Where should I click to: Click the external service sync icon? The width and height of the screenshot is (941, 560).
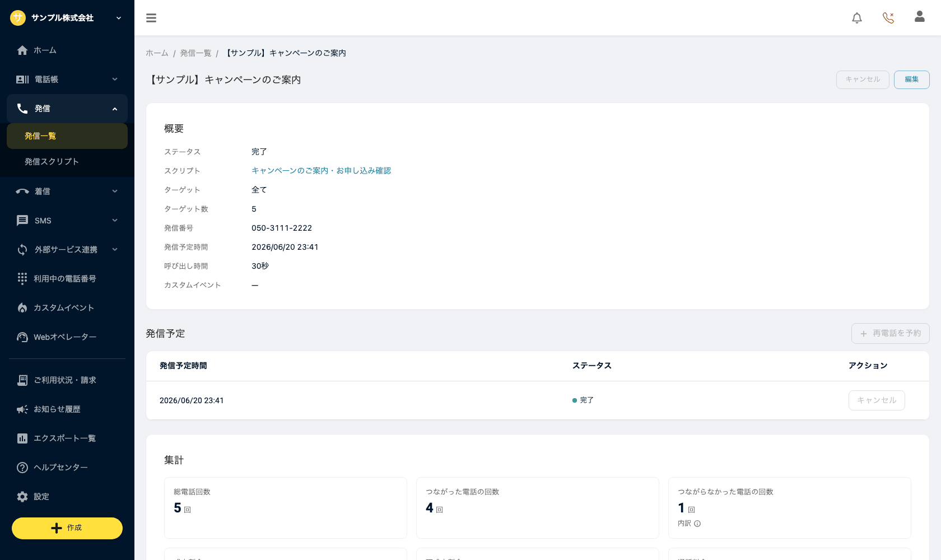click(22, 250)
